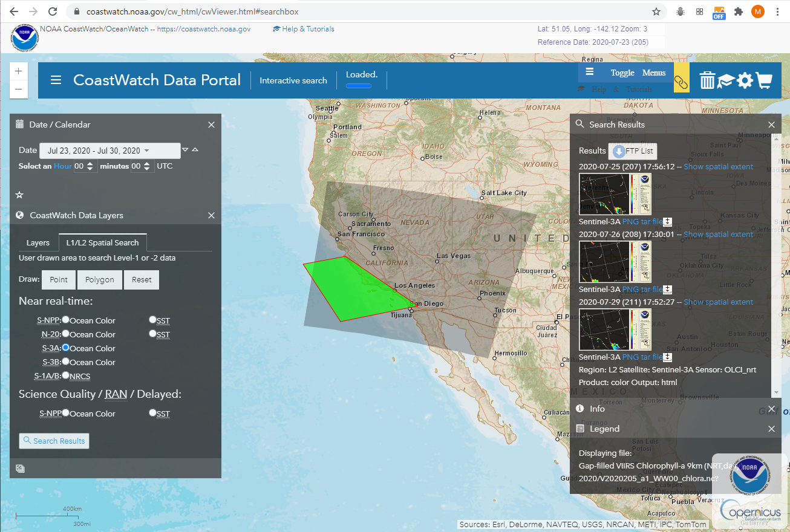The image size is (790, 532).
Task: Open the Chrome profile avatar M
Action: [x=757, y=11]
